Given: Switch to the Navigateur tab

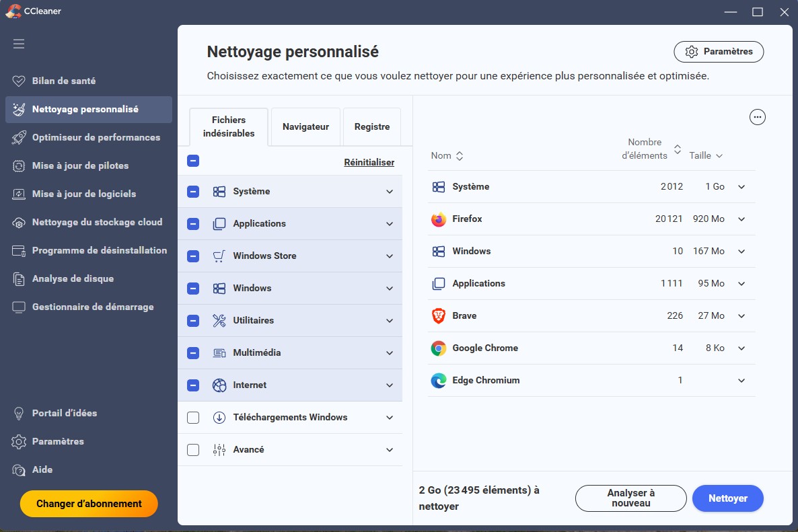Looking at the screenshot, I should pyautogui.click(x=305, y=126).
